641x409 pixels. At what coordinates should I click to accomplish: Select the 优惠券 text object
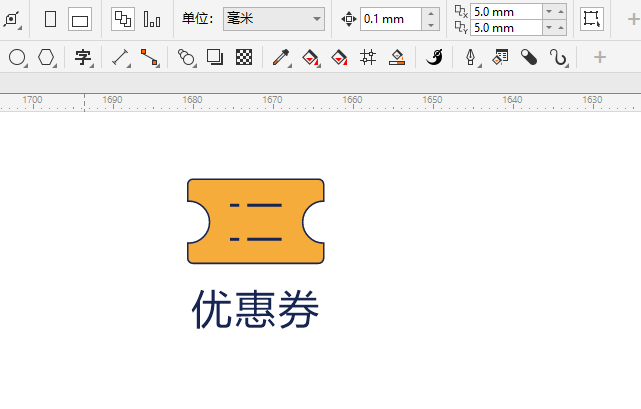256,309
